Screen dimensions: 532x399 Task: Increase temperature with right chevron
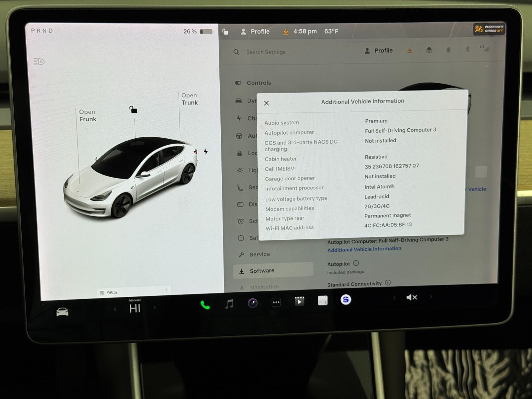[x=154, y=308]
